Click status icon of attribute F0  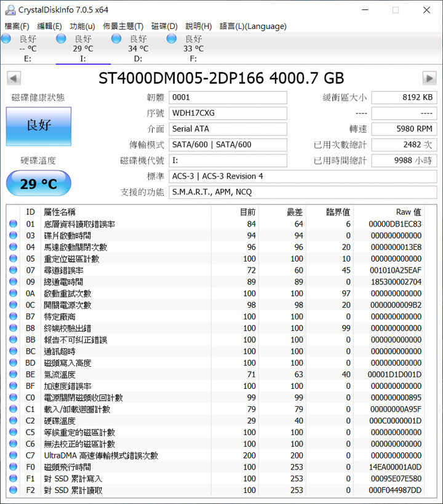coord(13,466)
